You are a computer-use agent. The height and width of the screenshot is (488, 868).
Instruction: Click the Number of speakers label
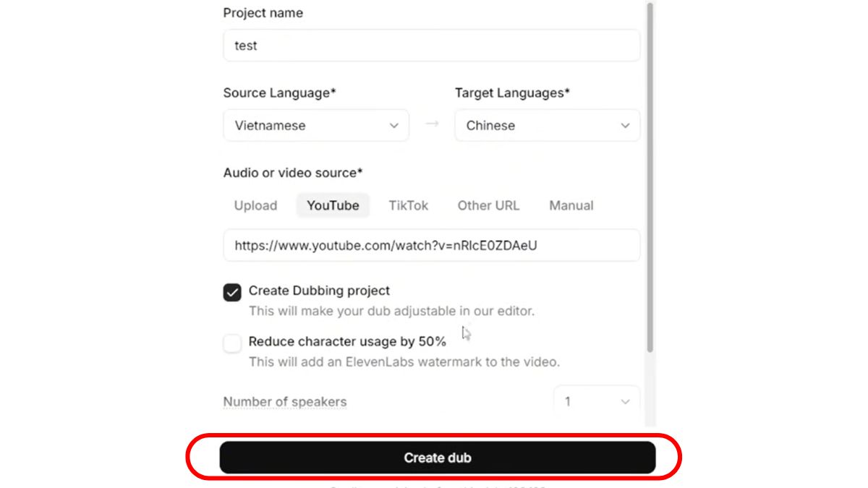[284, 401]
